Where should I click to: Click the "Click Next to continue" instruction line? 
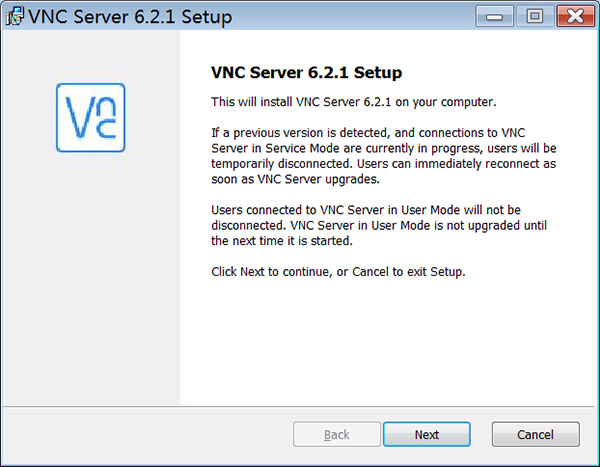tap(339, 271)
